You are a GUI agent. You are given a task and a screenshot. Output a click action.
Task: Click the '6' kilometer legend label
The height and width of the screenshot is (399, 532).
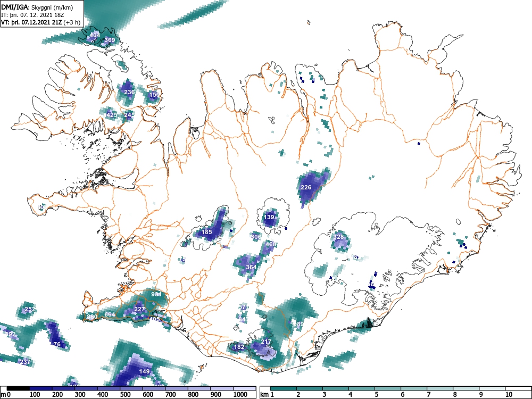(x=403, y=395)
